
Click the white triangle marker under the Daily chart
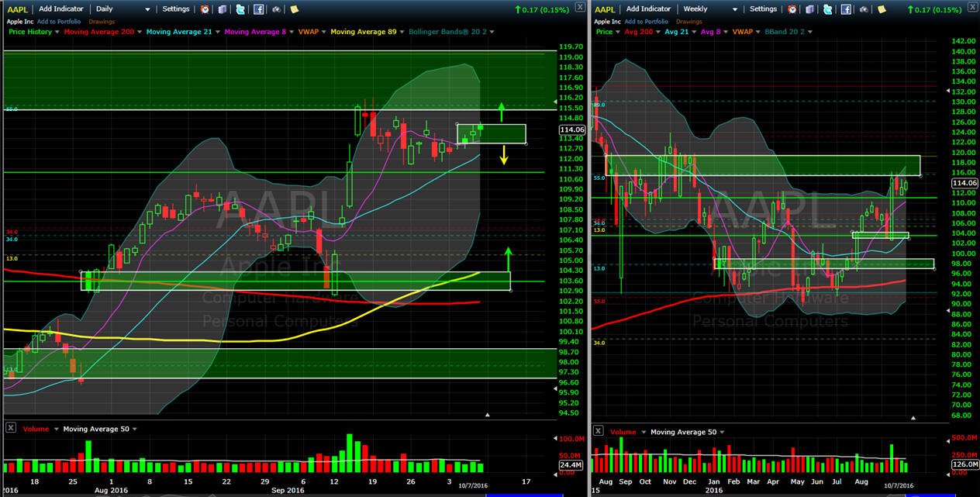pyautogui.click(x=487, y=415)
